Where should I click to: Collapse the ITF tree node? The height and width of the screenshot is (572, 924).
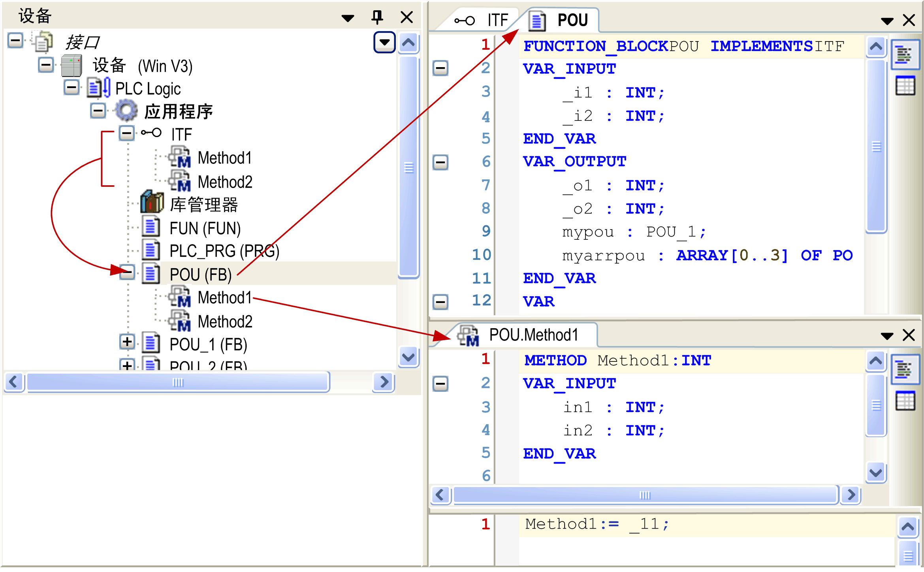[x=126, y=133]
